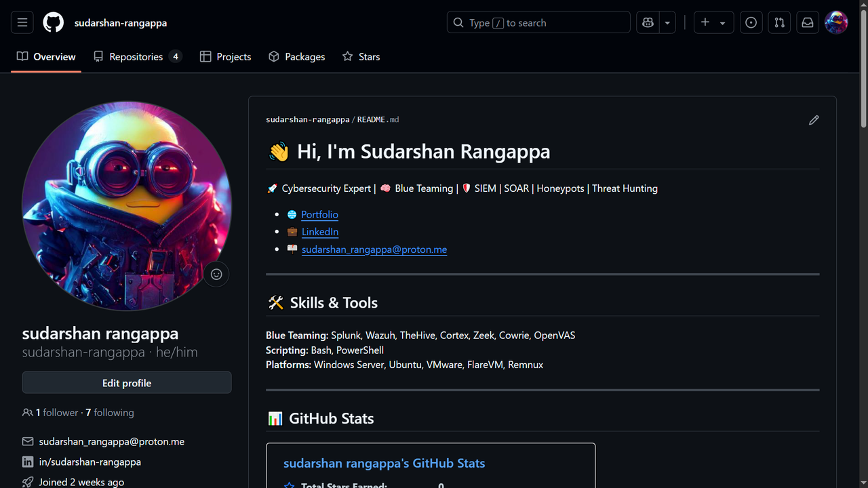Open the Create new plus menu
Image resolution: width=868 pixels, height=488 pixels.
(x=713, y=22)
